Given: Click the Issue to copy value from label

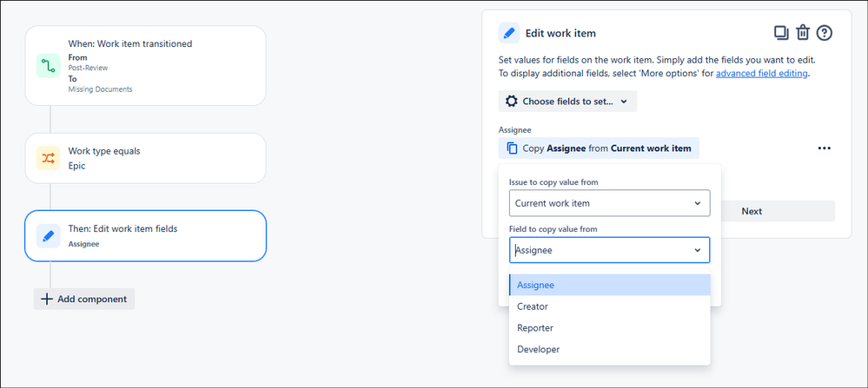Looking at the screenshot, I should click(x=553, y=181).
